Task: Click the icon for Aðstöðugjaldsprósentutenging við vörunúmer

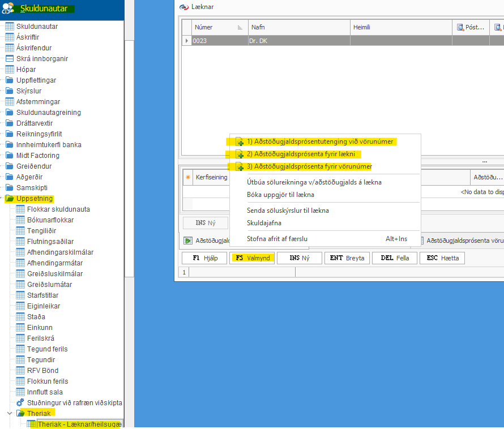Action: coord(240,141)
